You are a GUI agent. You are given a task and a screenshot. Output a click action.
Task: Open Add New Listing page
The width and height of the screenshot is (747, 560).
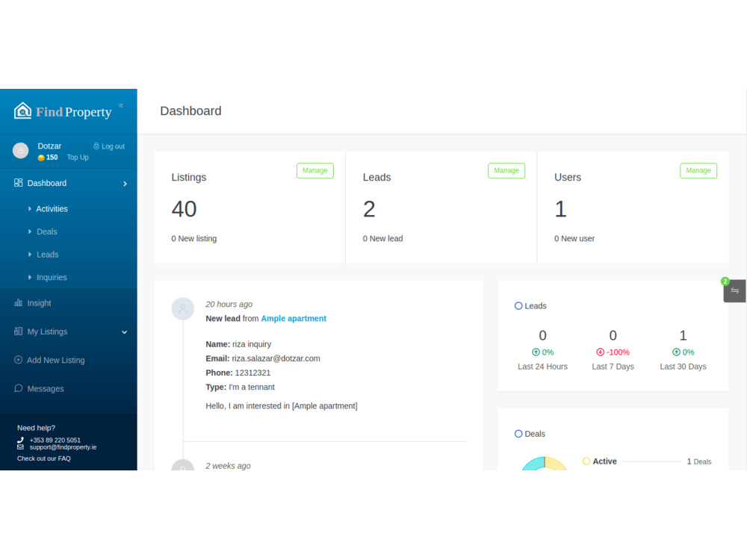pyautogui.click(x=56, y=361)
